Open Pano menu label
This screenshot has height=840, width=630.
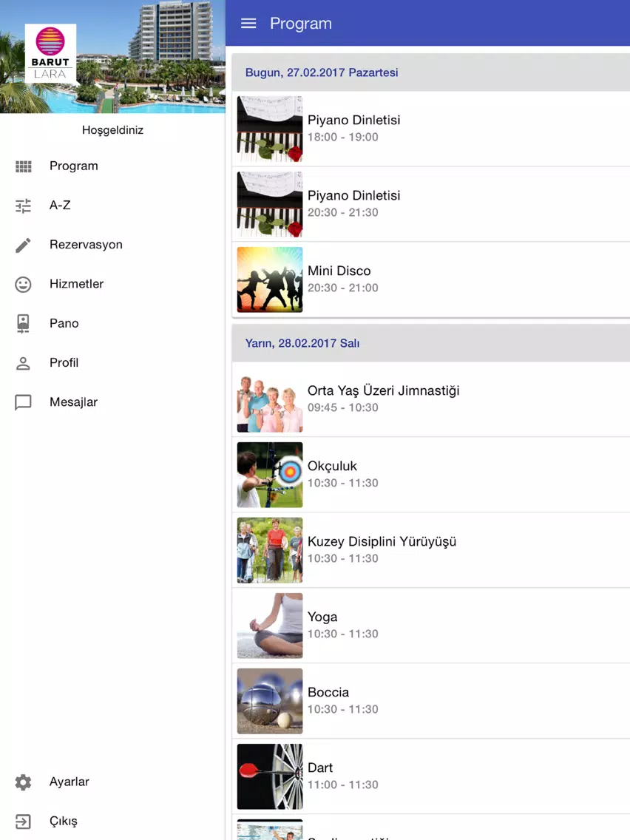64,324
